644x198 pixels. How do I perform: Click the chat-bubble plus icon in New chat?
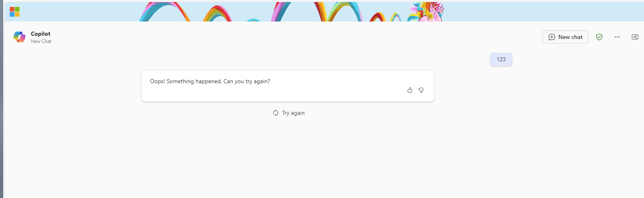click(552, 37)
